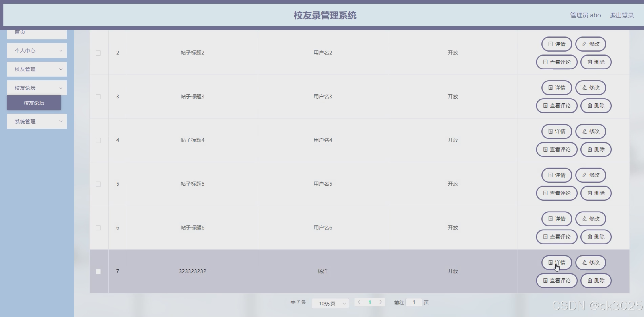Open the 校友管理 menu
Viewport: 644px width, 317px height.
(x=37, y=69)
